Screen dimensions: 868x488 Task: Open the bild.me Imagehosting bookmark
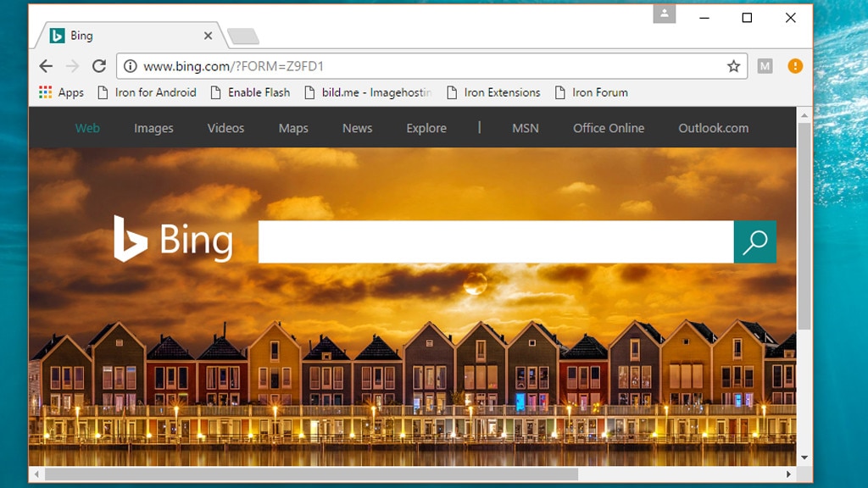coord(368,92)
